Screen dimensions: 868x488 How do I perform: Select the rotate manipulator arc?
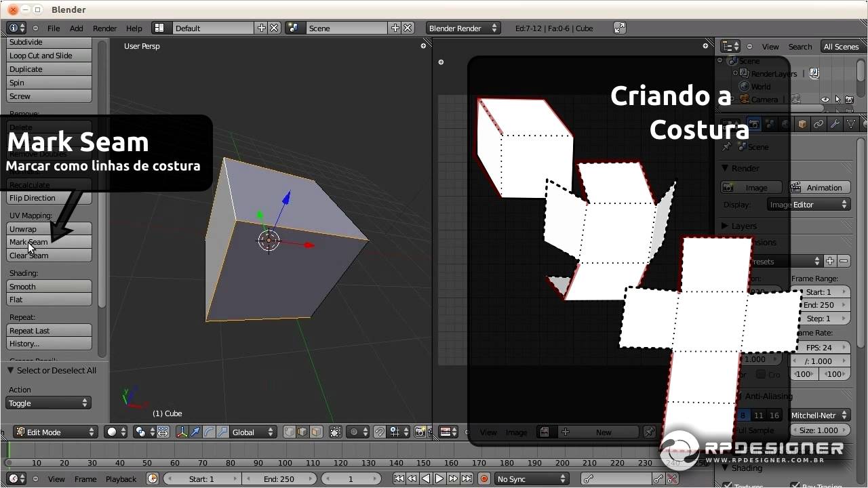click(210, 432)
